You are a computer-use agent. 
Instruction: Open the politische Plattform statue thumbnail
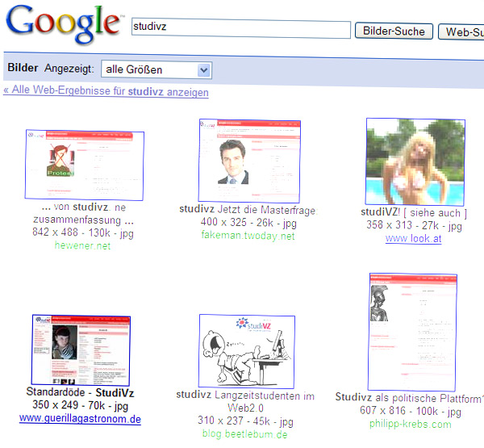[x=413, y=331]
